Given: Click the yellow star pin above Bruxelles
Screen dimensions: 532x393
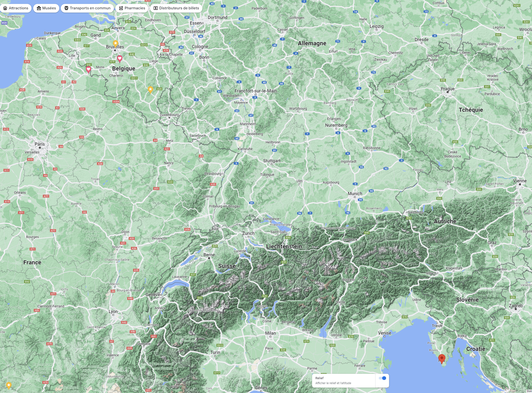Looking at the screenshot, I should click(x=115, y=43).
